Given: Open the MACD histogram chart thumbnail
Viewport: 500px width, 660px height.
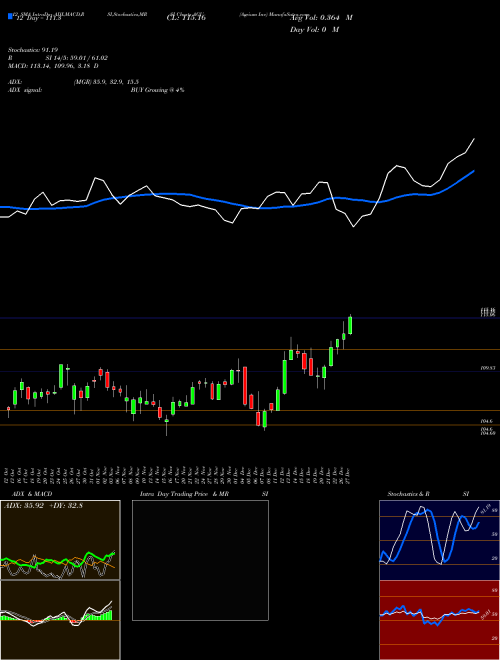Looking at the screenshot, I should pyautogui.click(x=60, y=620).
